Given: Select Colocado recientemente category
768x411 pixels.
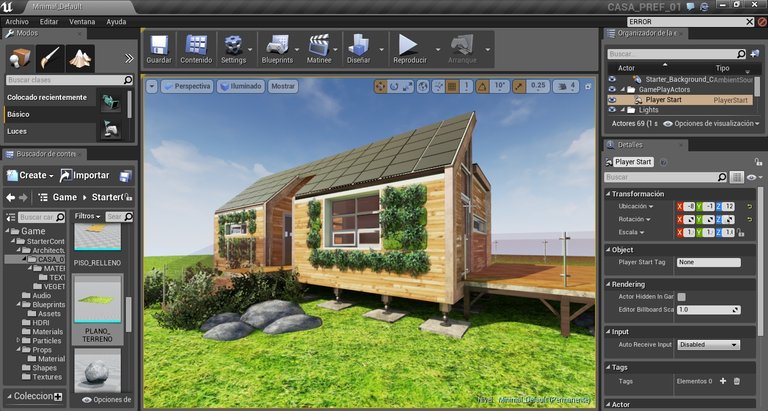Looking at the screenshot, I should [47, 97].
